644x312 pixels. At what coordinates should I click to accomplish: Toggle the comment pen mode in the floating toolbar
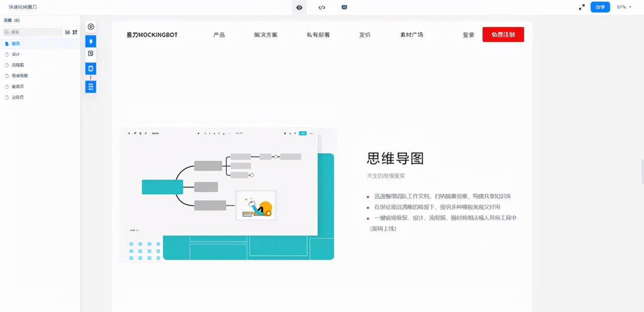pyautogui.click(x=91, y=41)
